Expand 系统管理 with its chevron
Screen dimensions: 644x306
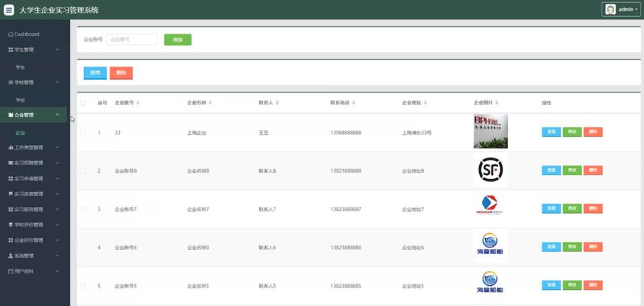coord(57,256)
